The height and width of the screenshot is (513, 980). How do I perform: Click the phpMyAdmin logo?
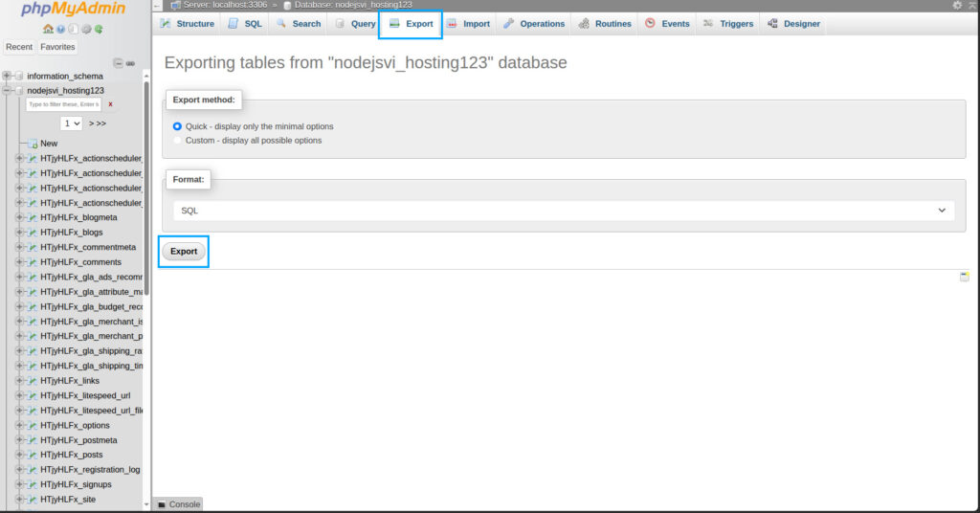coord(73,9)
